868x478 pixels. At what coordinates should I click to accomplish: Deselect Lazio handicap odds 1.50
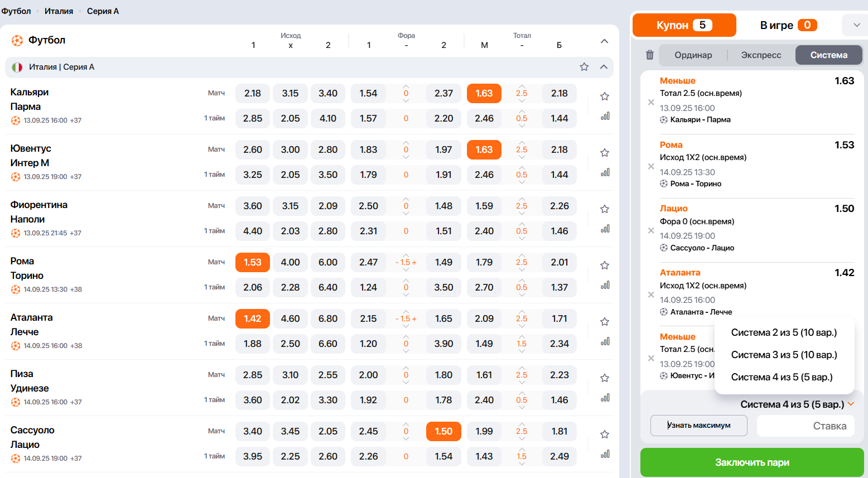tap(443, 431)
